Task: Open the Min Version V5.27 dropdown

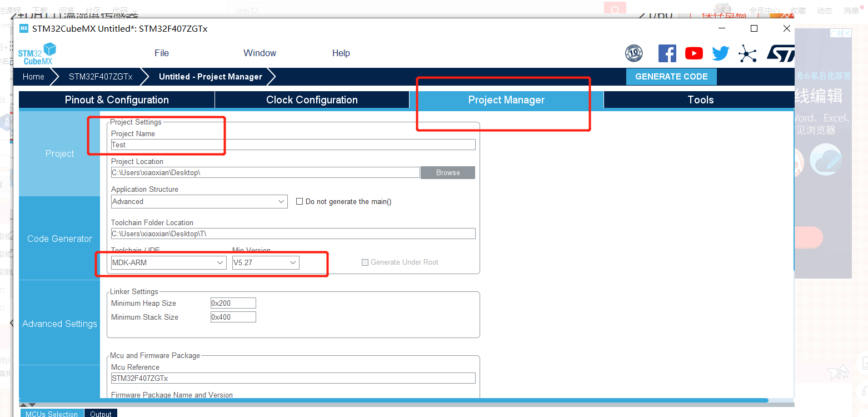Action: click(266, 262)
